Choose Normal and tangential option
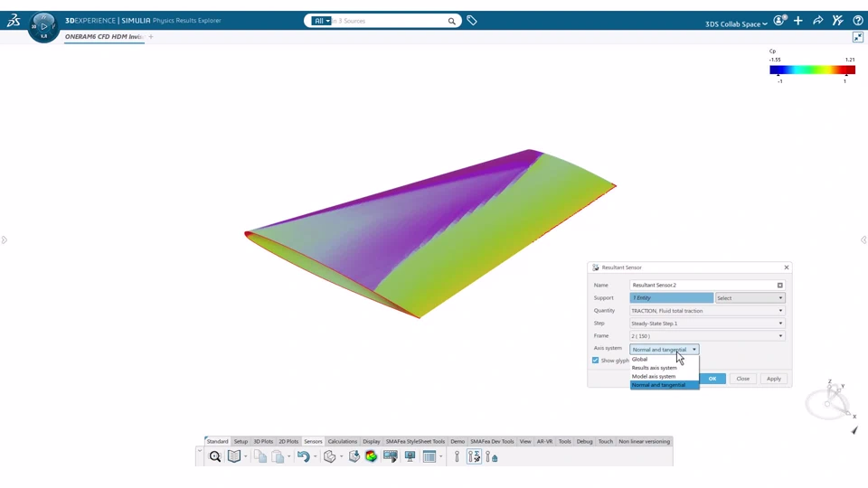 pos(665,385)
